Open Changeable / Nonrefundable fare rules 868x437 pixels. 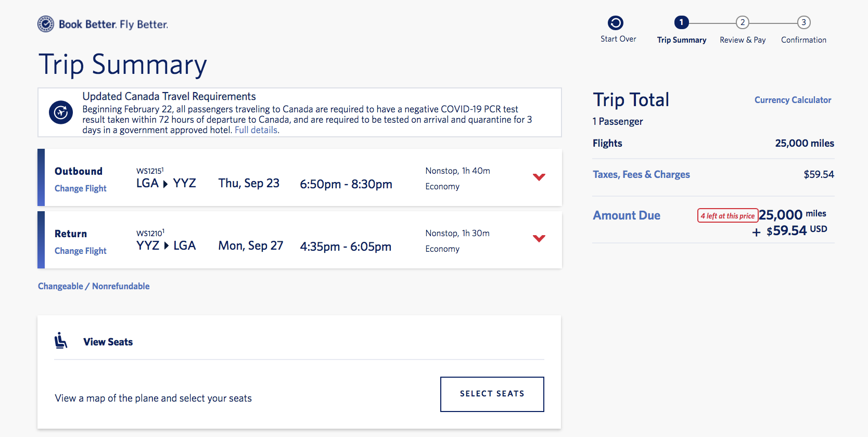(94, 286)
